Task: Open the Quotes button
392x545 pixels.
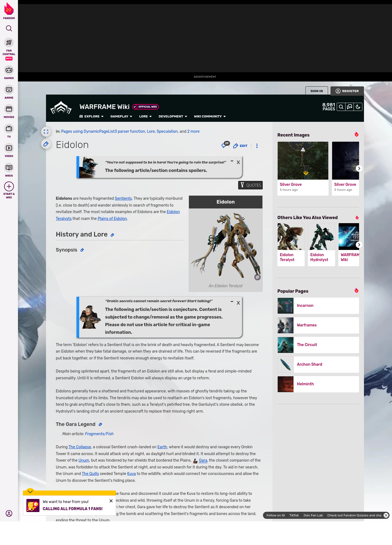Action: pyautogui.click(x=250, y=185)
